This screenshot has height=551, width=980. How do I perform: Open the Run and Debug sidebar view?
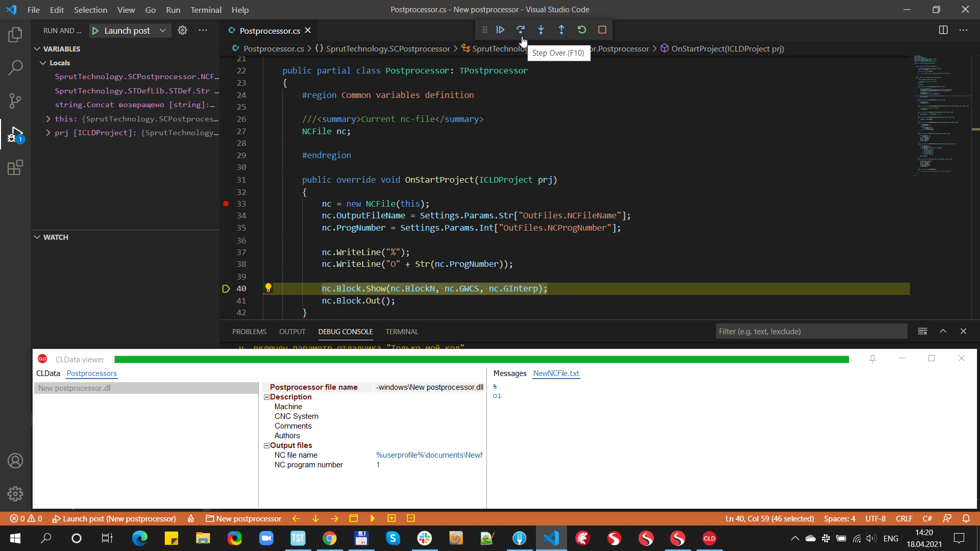[15, 134]
